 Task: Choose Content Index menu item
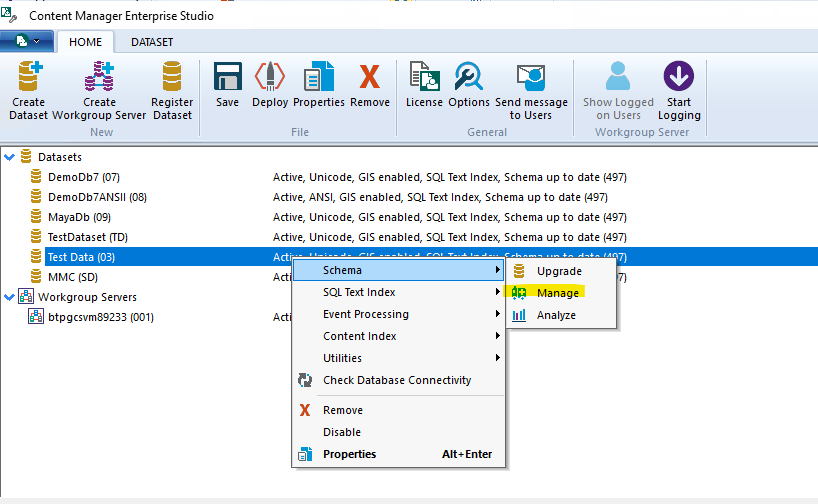[x=398, y=335]
